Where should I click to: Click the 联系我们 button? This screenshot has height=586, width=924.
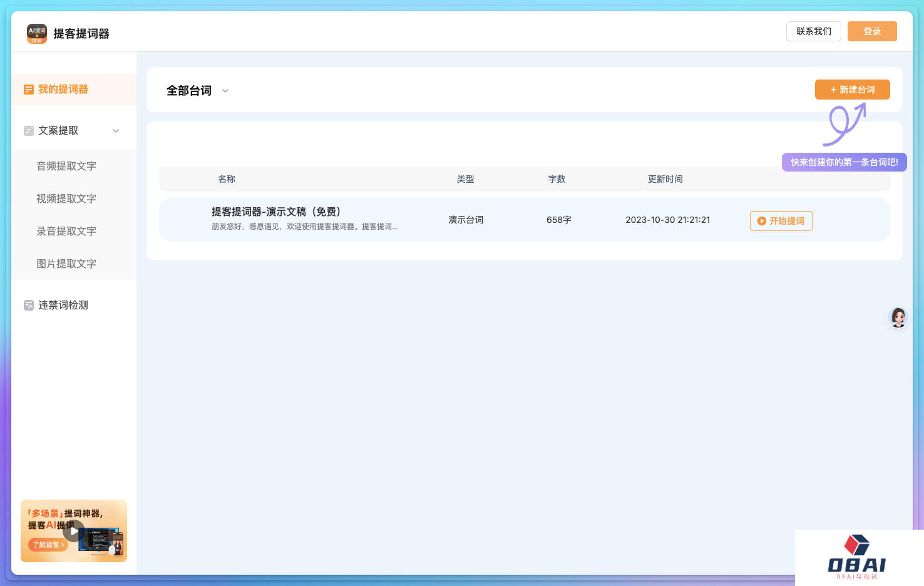813,31
